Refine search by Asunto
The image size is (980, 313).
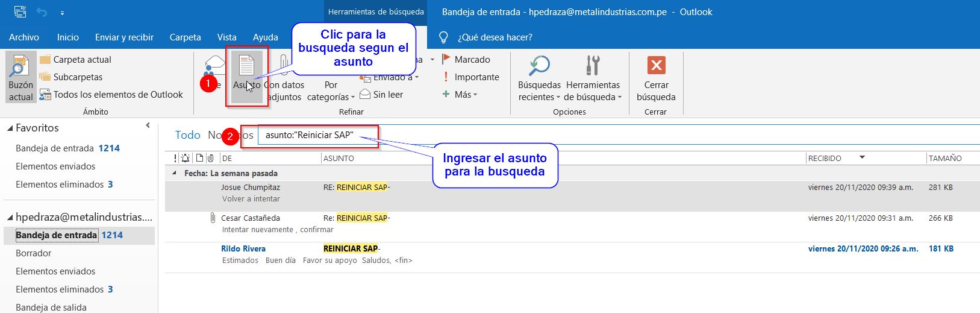pyautogui.click(x=247, y=77)
